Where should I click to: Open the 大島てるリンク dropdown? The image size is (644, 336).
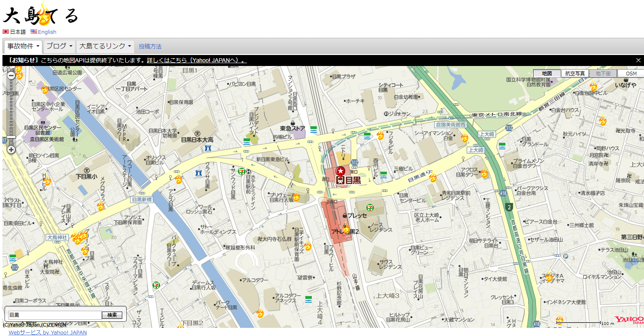click(x=105, y=46)
